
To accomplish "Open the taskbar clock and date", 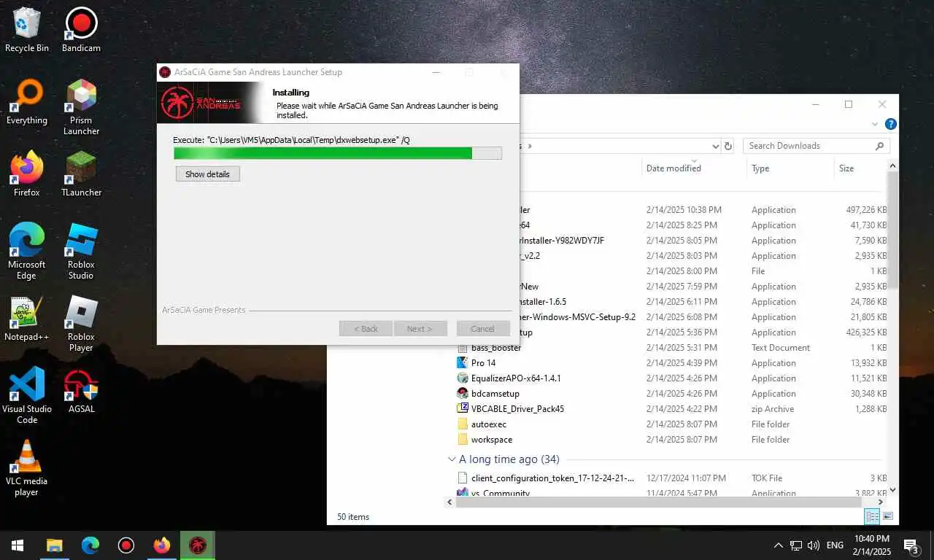I will coord(873,545).
